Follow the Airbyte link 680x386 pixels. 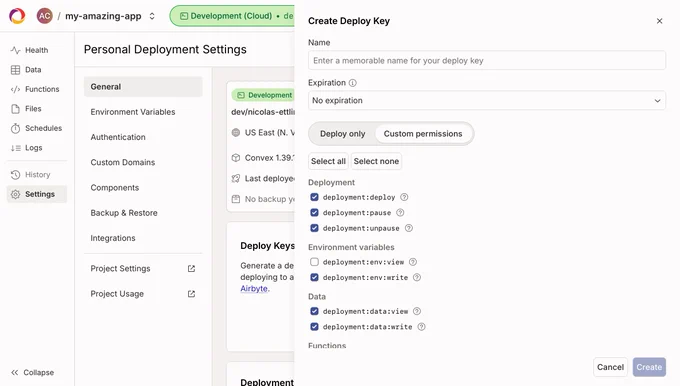255,289
